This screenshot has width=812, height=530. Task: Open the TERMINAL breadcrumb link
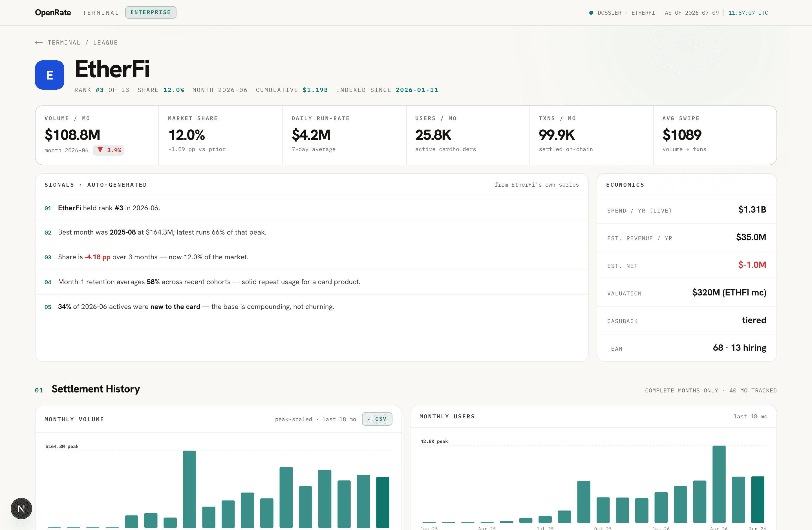[64, 43]
